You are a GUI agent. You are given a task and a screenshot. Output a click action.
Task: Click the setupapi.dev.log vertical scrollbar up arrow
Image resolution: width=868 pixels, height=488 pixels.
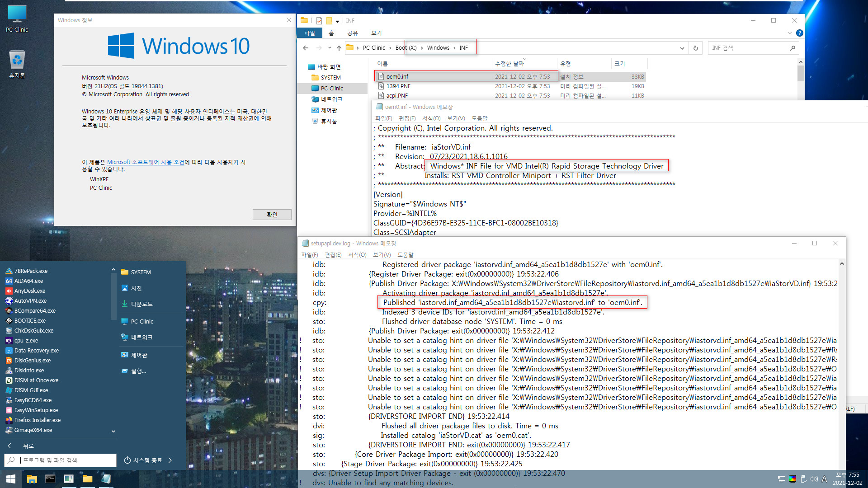point(842,263)
